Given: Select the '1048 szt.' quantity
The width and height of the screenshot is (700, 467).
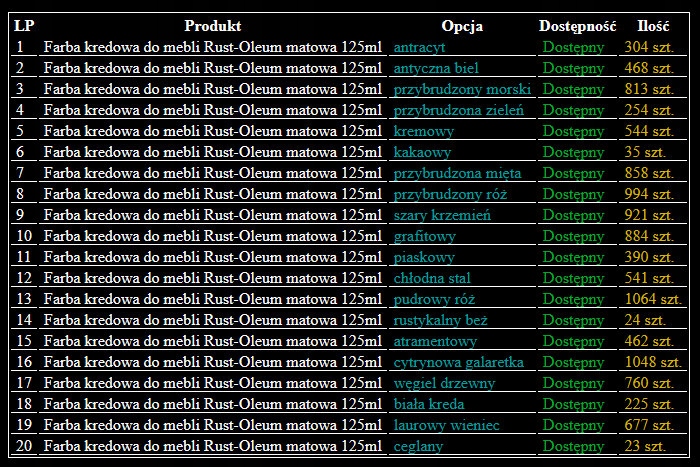Looking at the screenshot, I should (x=653, y=362).
